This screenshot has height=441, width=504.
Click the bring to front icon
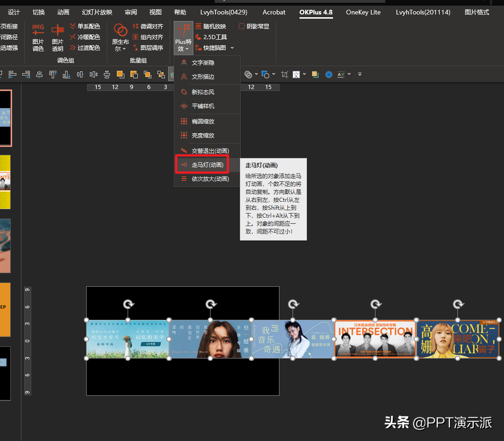[148, 75]
